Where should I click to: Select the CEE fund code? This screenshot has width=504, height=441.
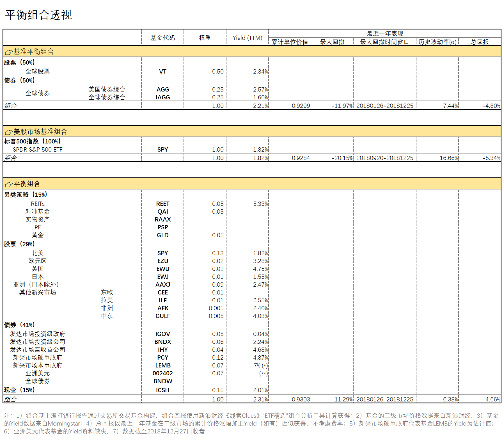click(x=163, y=293)
